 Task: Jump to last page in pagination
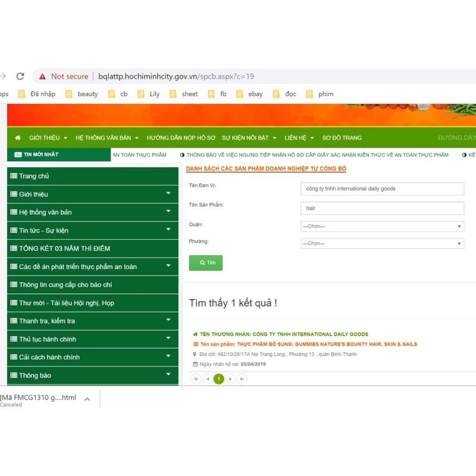tap(242, 379)
